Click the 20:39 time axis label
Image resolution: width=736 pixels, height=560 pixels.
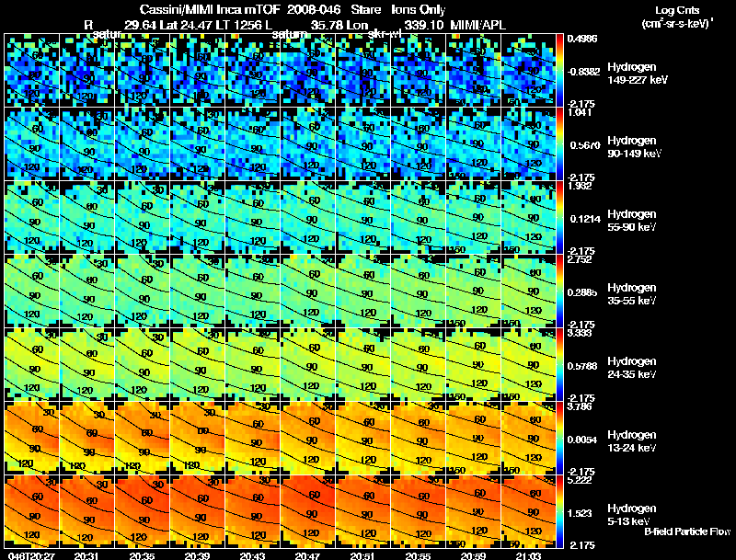coord(197,555)
